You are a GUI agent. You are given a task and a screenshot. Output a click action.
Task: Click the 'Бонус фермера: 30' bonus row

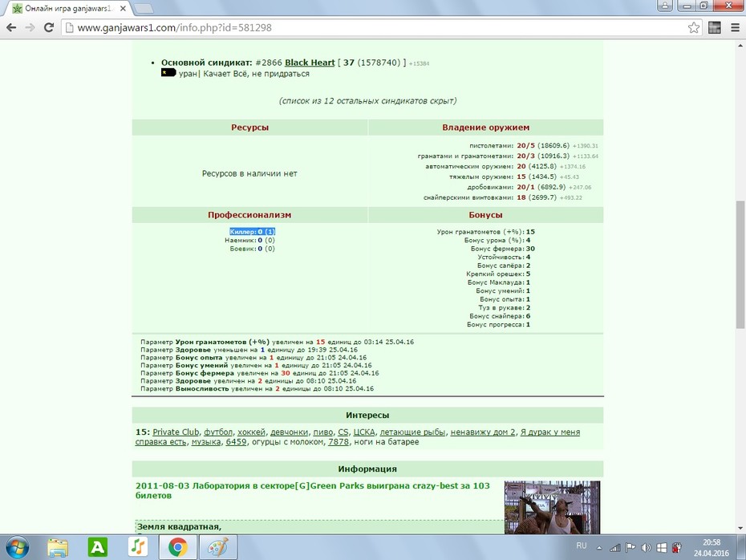click(x=502, y=249)
